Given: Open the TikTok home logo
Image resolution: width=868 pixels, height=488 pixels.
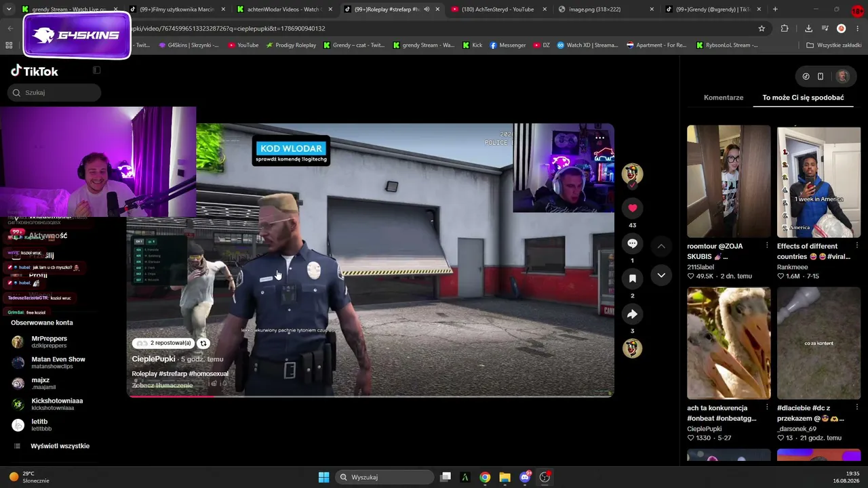Looking at the screenshot, I should coord(35,71).
